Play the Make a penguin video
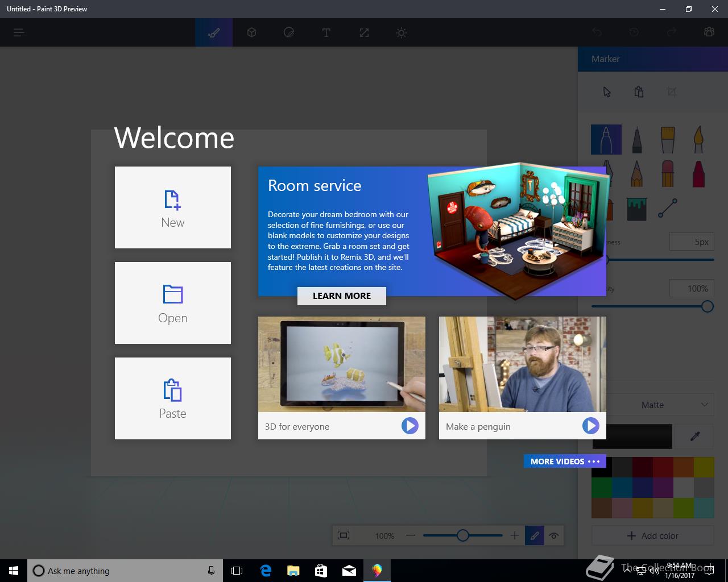Image resolution: width=728 pixels, height=582 pixels. pyautogui.click(x=590, y=426)
